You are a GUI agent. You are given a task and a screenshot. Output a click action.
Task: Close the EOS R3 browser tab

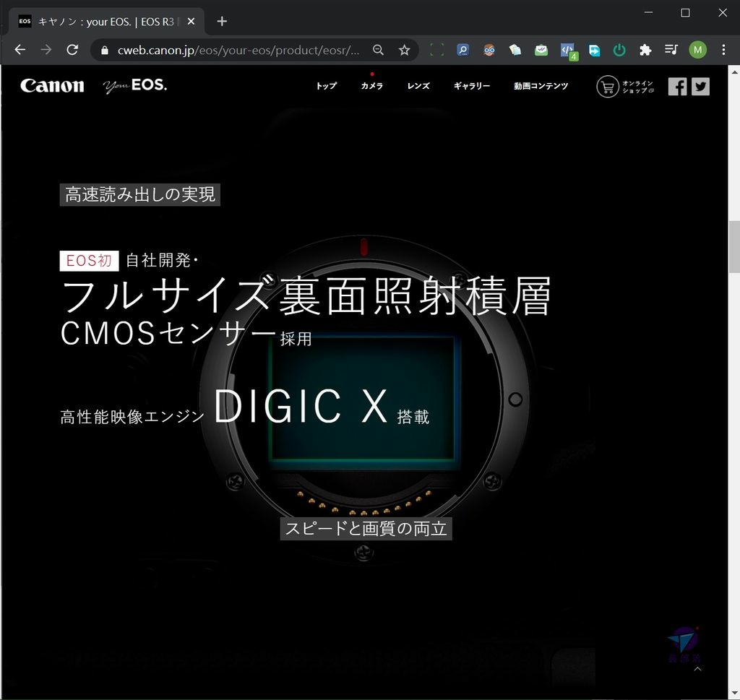pos(191,22)
